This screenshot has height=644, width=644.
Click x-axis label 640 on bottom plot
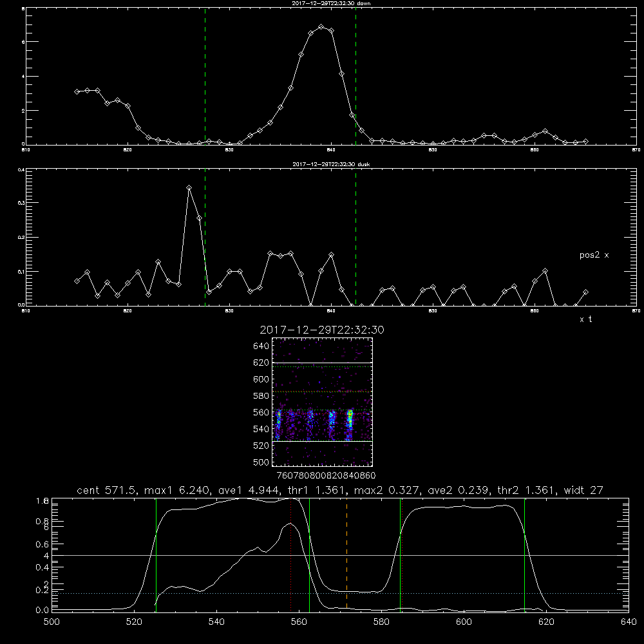(x=629, y=622)
